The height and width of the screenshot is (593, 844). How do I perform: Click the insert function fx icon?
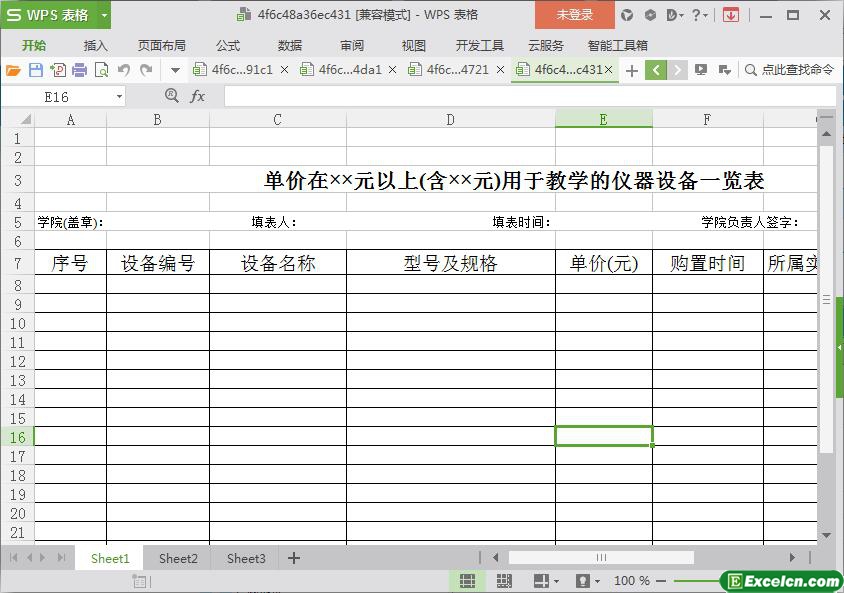pos(198,96)
